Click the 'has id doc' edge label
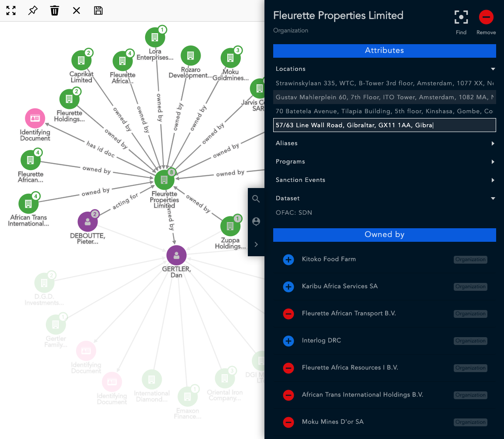 100,149
